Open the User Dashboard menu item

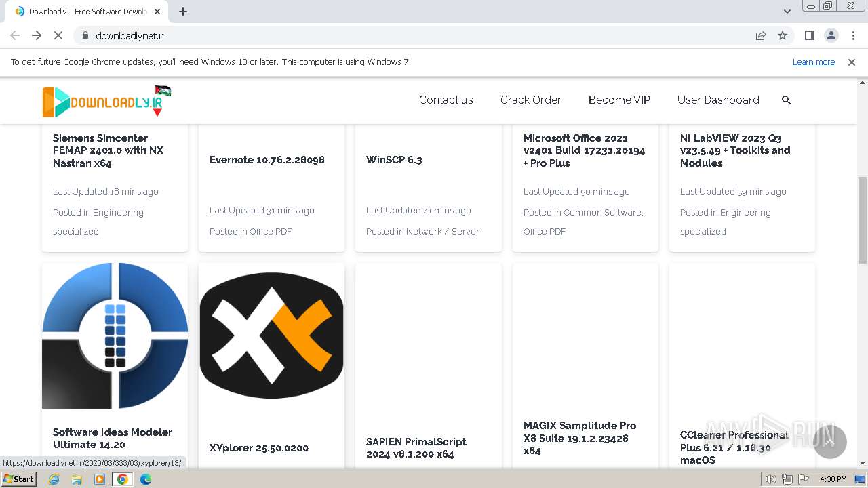point(718,100)
